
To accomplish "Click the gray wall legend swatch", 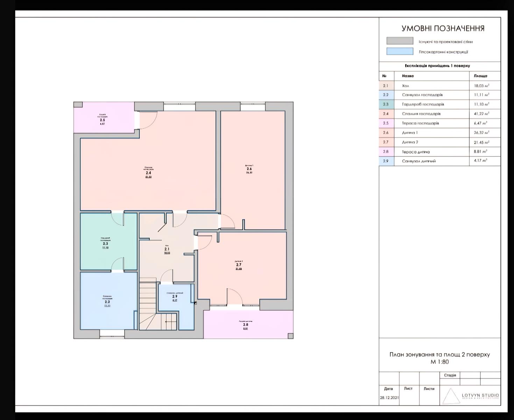I will tap(400, 41).
